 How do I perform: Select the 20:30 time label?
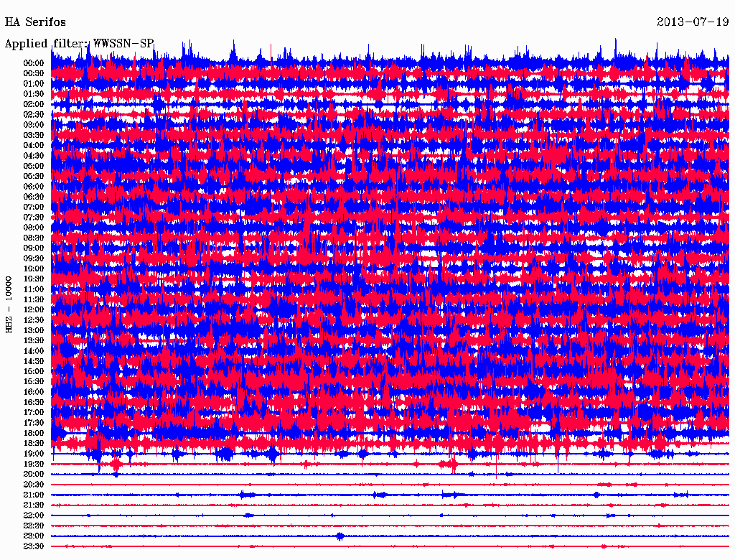[x=34, y=485]
